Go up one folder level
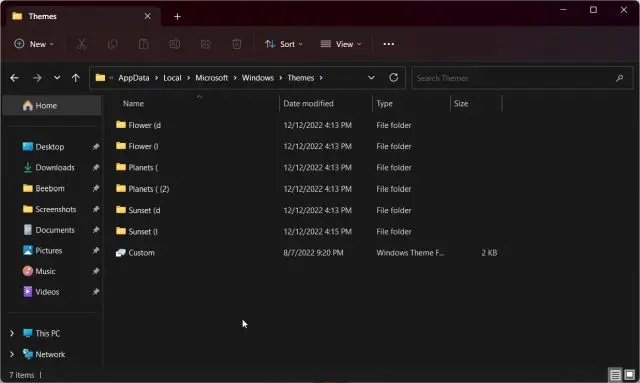Viewport: 640px width, 383px height. tap(76, 78)
